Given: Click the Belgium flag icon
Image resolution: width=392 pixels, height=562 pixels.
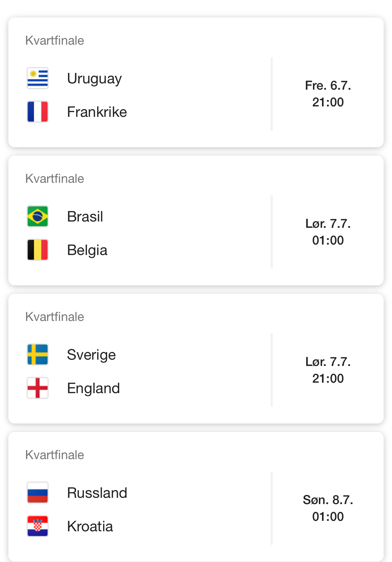Looking at the screenshot, I should pos(38,250).
